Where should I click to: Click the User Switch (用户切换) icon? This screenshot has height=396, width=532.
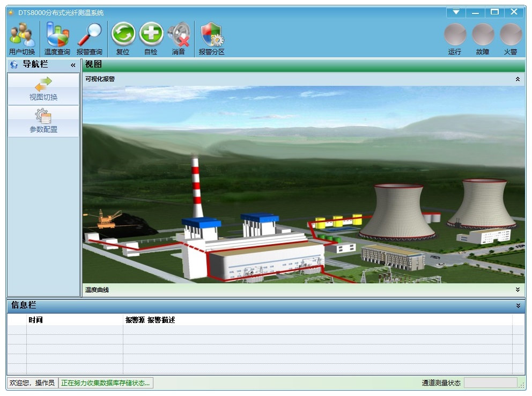coord(22,39)
